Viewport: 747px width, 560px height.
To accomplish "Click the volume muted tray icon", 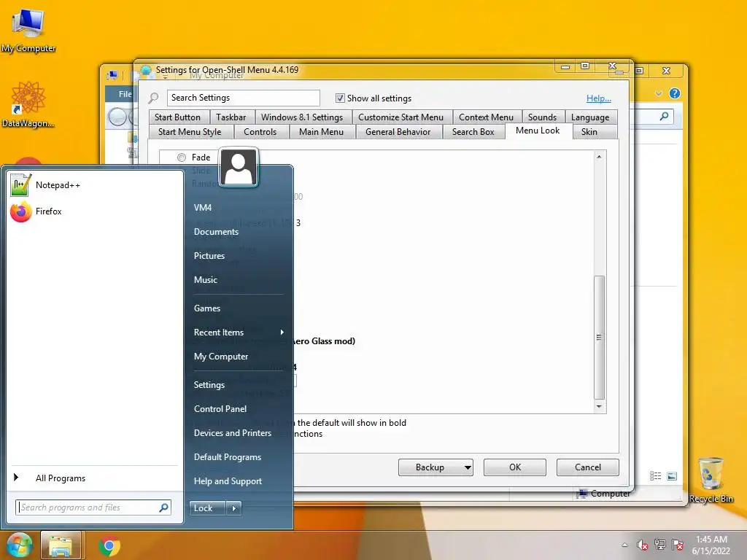I will (x=642, y=545).
